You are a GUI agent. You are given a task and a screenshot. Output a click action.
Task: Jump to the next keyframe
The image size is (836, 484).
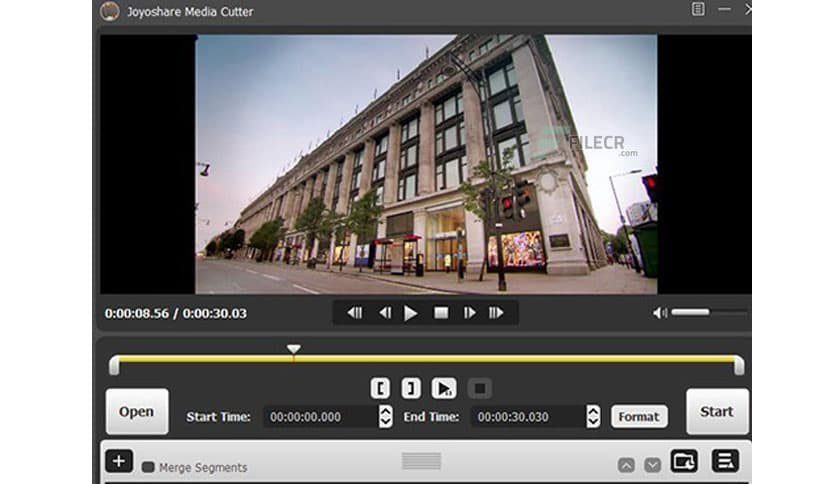pyautogui.click(x=496, y=313)
